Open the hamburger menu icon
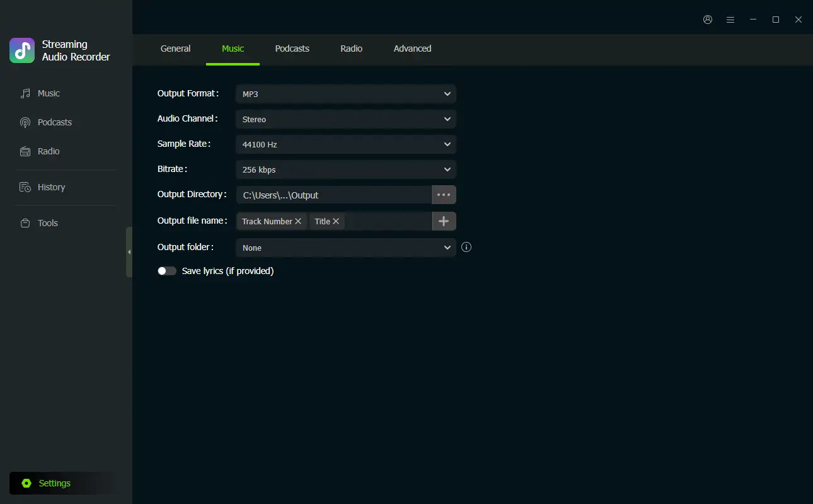 730,20
